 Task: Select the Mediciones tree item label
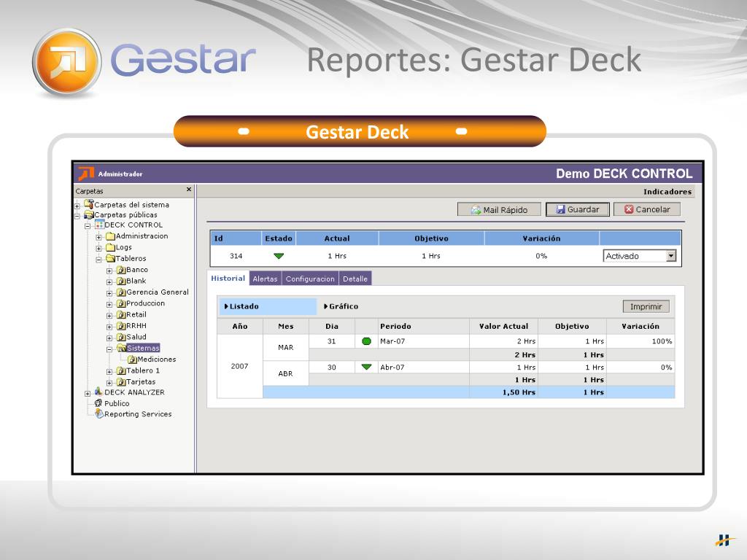(156, 359)
